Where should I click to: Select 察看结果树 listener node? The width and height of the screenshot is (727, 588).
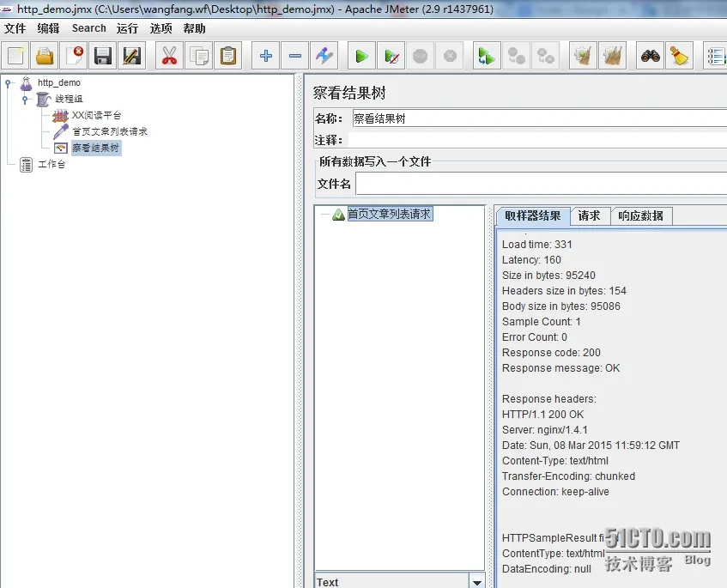[95, 148]
